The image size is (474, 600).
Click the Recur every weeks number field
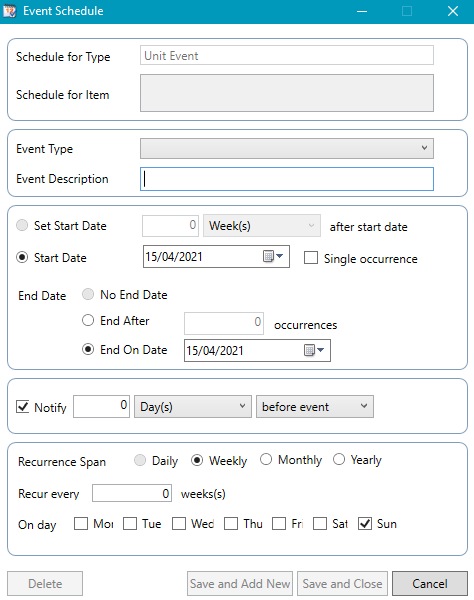(132, 493)
